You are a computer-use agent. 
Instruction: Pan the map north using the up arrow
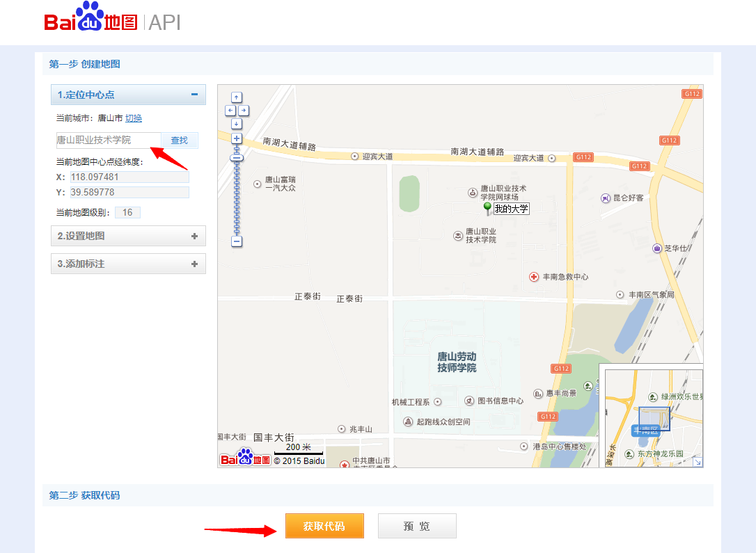[237, 97]
